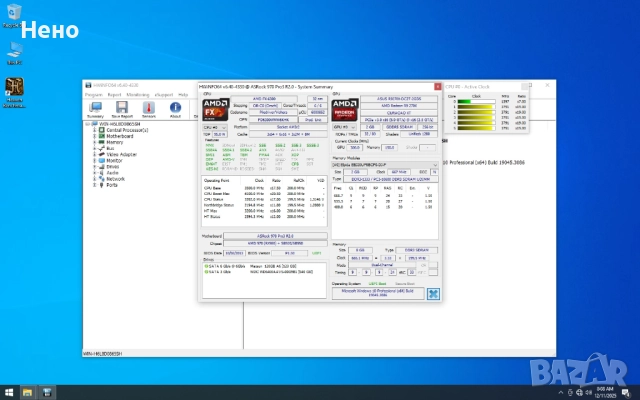
Task: Click the Windows Start button
Action: (x=8, y=390)
